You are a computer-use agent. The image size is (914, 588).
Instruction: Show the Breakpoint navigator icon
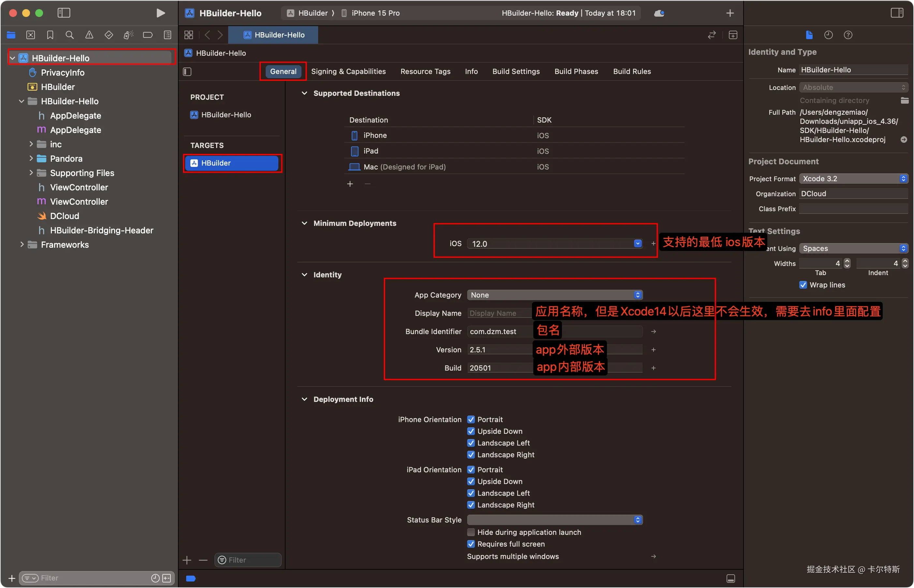(148, 35)
